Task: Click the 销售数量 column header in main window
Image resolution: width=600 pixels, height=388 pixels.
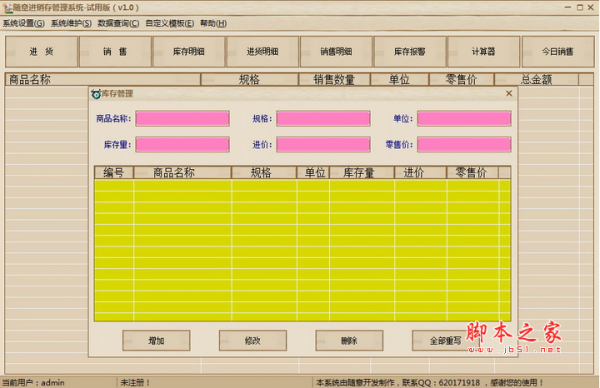Action: tap(334, 80)
